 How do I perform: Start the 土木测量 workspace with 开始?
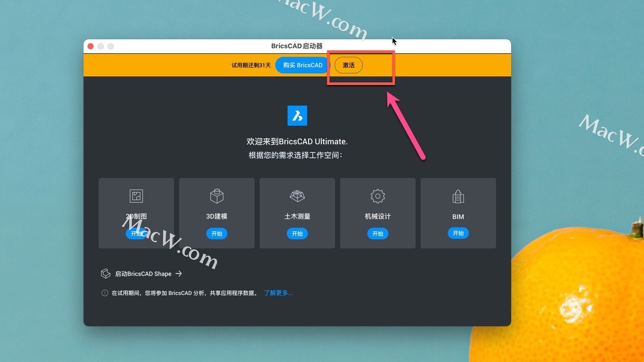click(297, 234)
